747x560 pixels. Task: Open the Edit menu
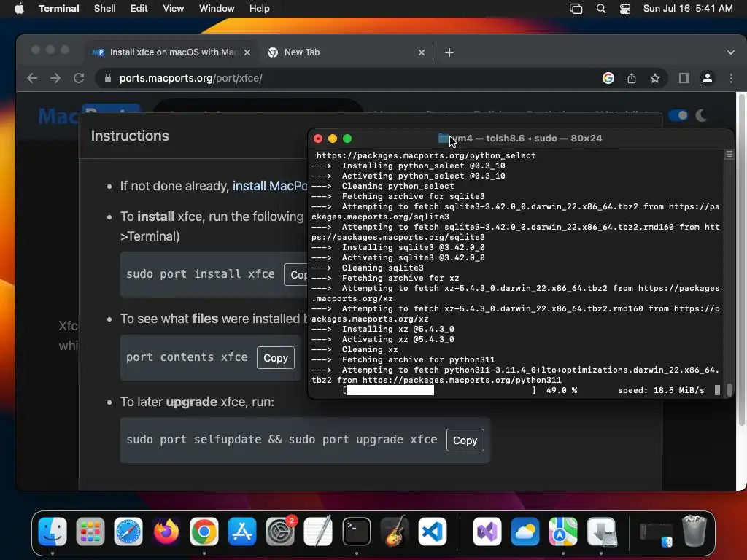click(x=139, y=9)
